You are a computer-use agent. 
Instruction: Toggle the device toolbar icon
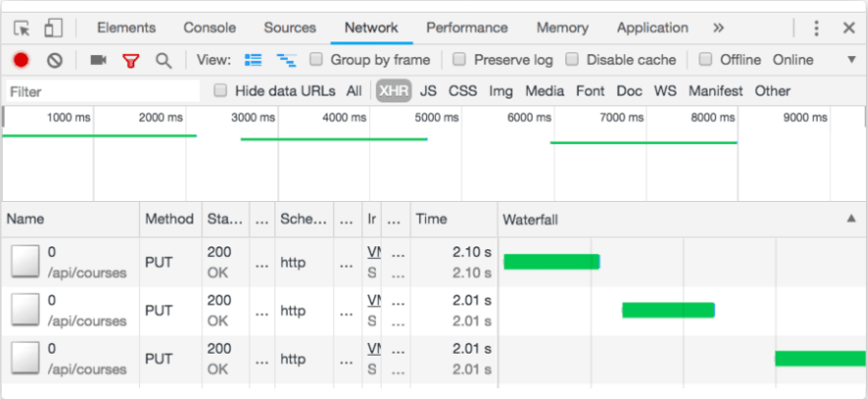[53, 28]
